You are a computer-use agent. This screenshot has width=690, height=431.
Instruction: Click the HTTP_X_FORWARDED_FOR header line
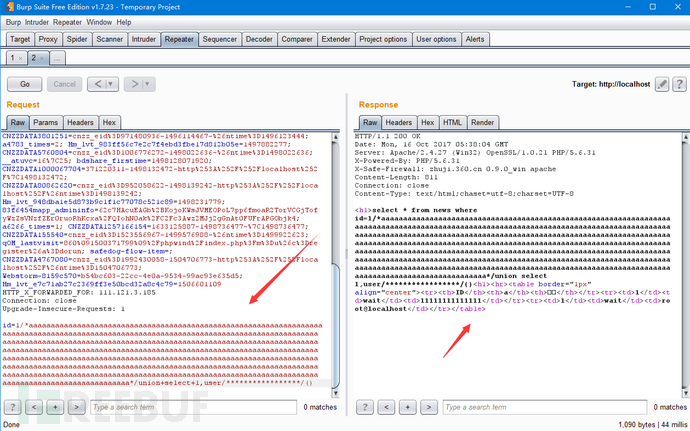(x=79, y=292)
